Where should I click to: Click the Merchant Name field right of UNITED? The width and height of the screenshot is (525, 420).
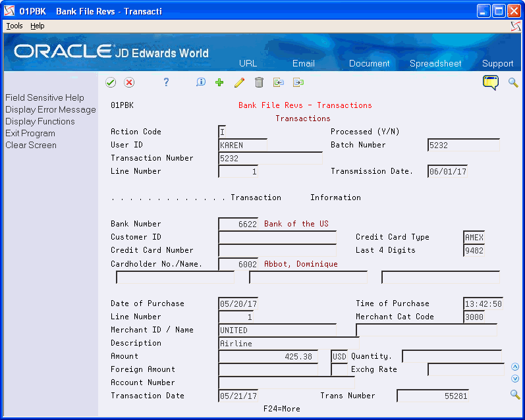(x=427, y=330)
